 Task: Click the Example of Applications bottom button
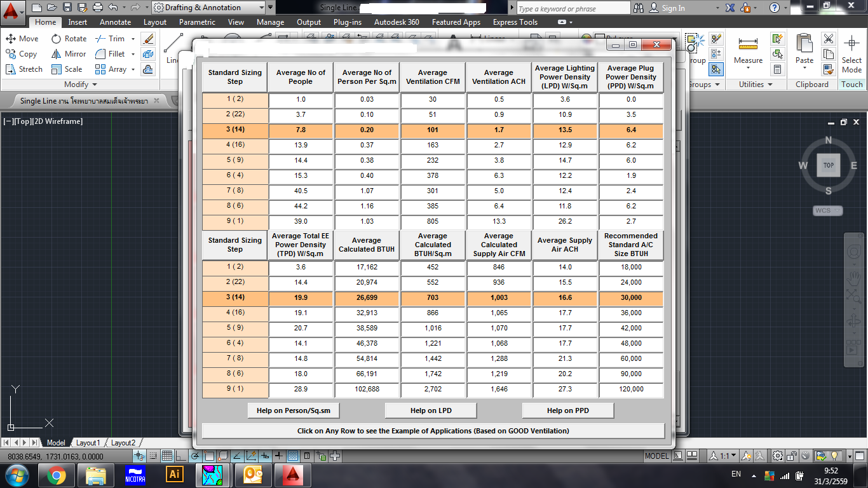[x=433, y=431]
